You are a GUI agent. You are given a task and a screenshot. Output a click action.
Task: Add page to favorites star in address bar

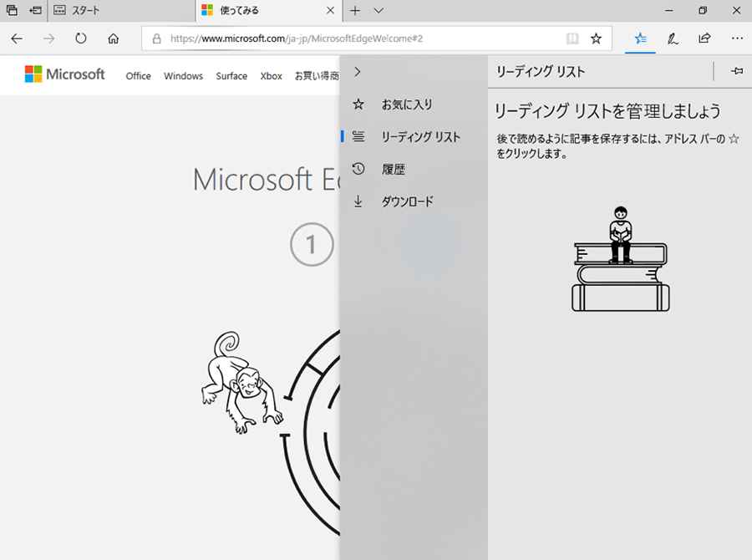coord(596,38)
